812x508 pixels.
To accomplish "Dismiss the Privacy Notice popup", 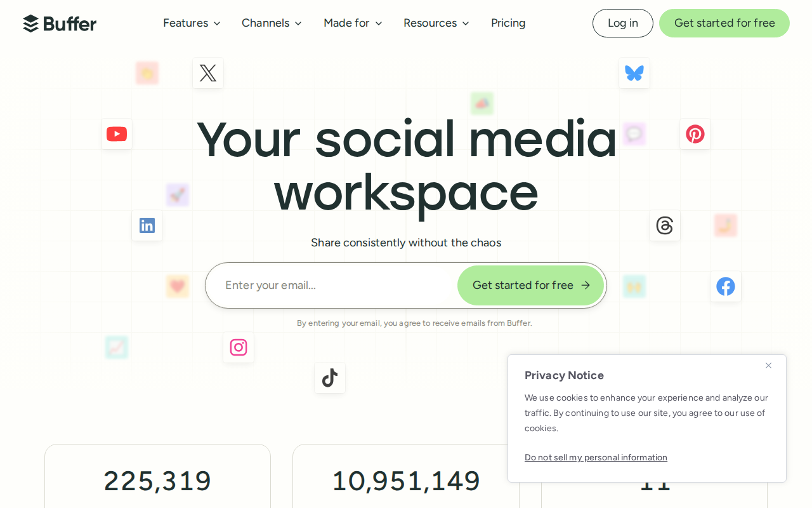I will (768, 365).
